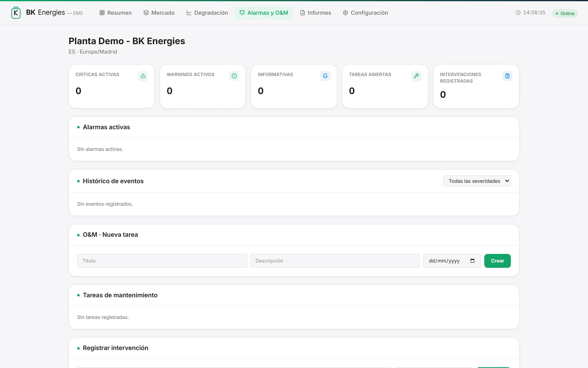Click the Alarmas activas section title
The height and width of the screenshot is (368, 588).
click(x=106, y=127)
